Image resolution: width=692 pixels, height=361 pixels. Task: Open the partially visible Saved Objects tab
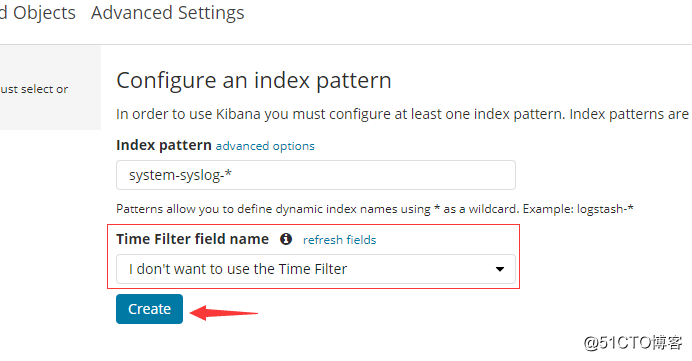(38, 13)
